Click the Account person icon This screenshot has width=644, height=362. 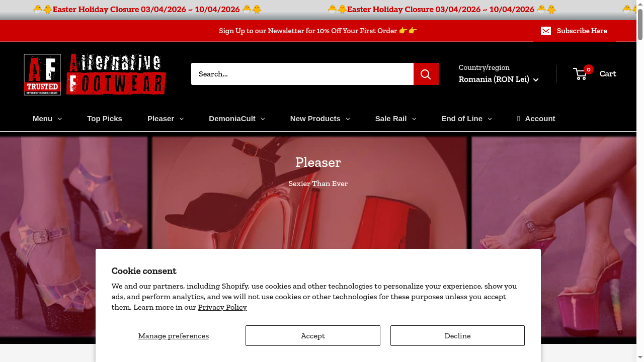[x=518, y=119]
